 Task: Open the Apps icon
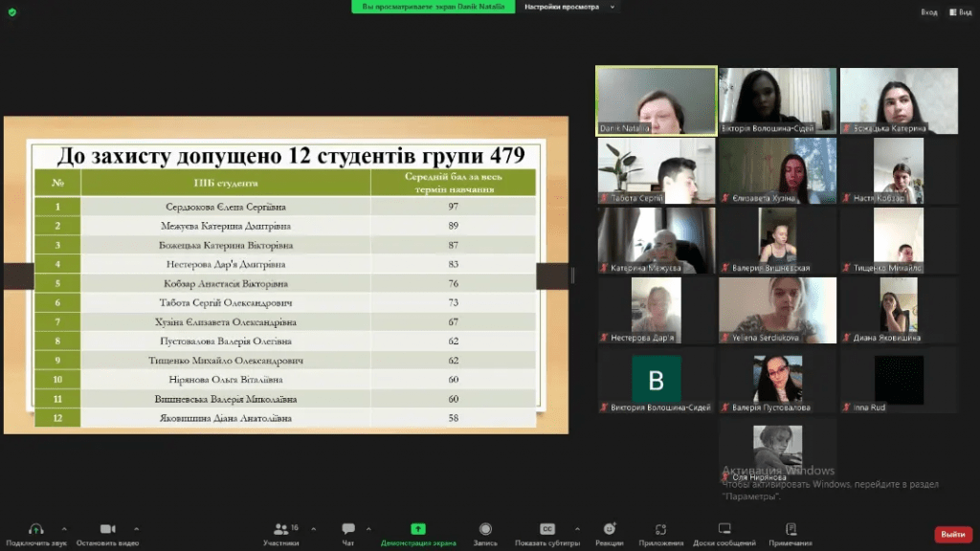point(660,529)
